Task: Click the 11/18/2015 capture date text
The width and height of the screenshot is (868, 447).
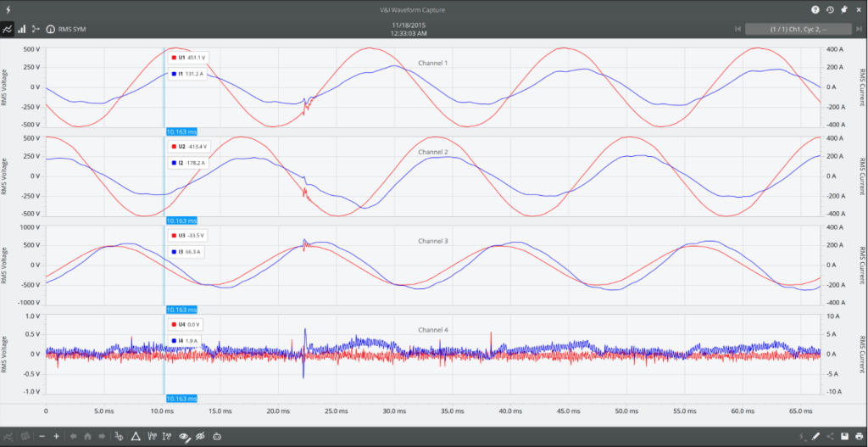Action: point(409,25)
